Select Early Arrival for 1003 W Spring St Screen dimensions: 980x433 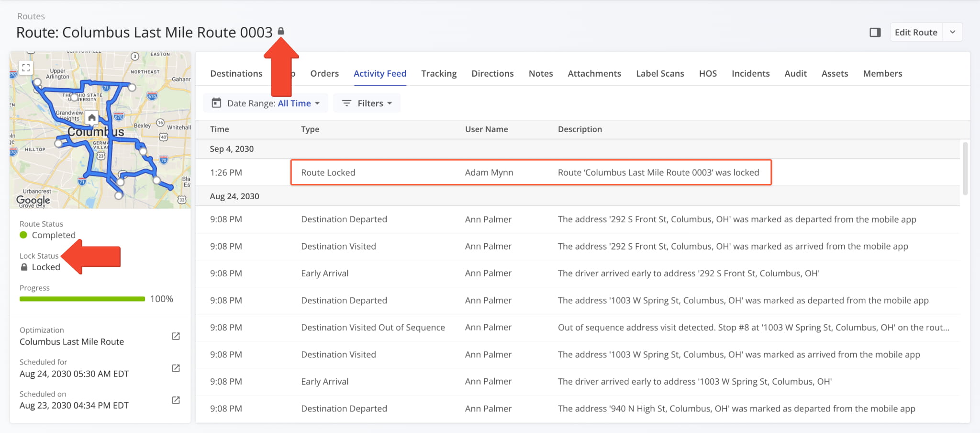578,382
